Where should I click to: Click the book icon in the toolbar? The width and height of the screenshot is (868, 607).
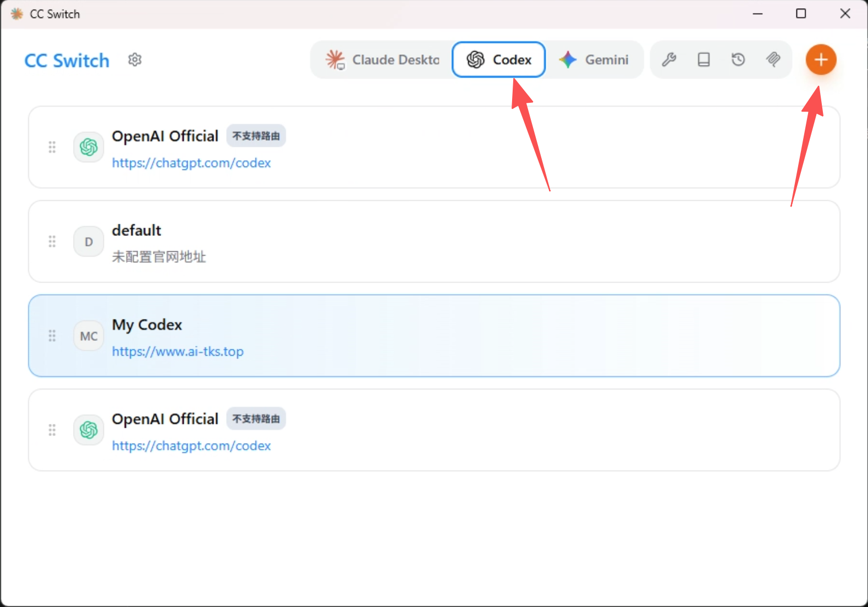pos(704,59)
